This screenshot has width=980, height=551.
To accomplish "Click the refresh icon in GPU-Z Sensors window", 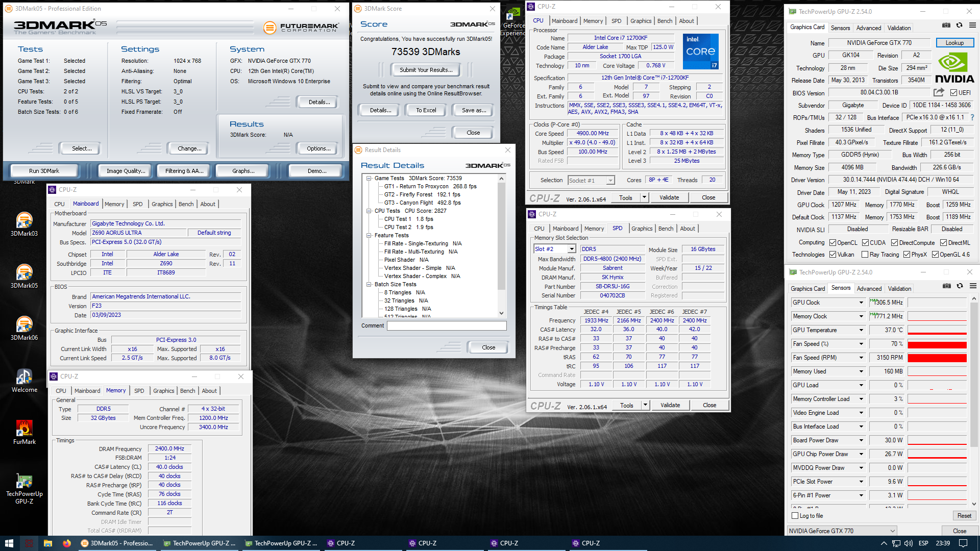I will point(960,286).
